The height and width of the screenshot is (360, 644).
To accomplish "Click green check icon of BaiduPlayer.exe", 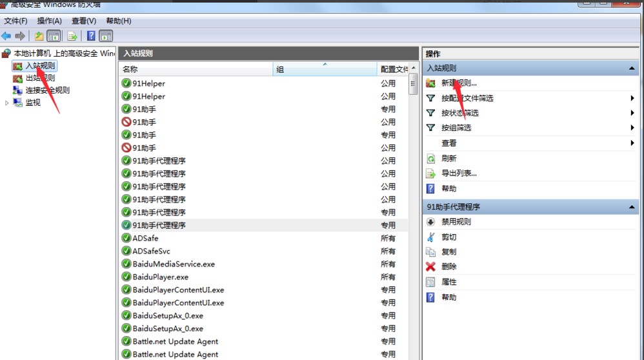I will click(126, 277).
